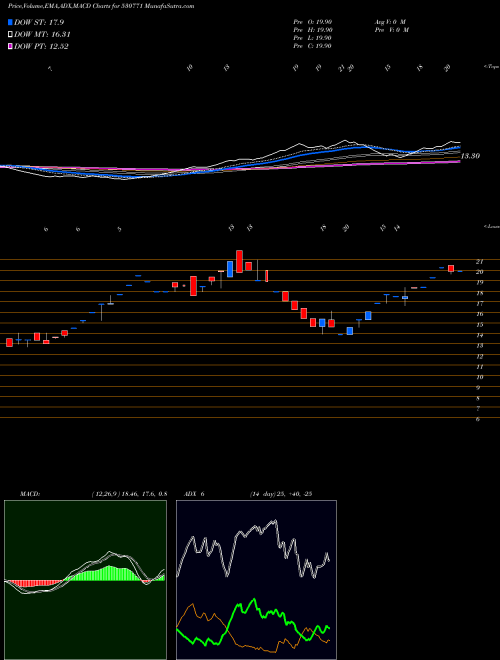
Task: Click the white DOW MT legend swatch
Action: coord(11,35)
